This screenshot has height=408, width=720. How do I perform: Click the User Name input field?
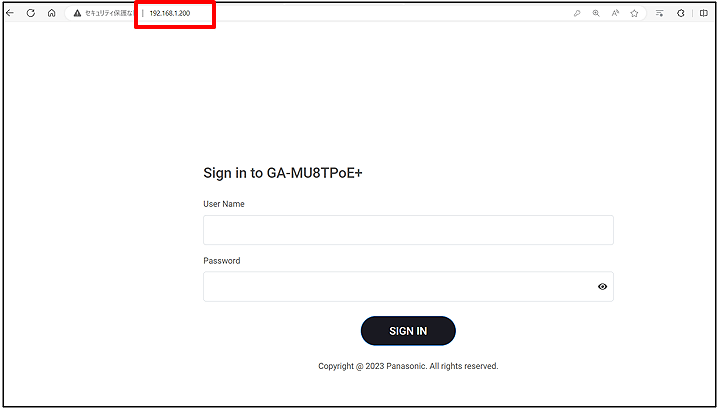pyautogui.click(x=408, y=230)
